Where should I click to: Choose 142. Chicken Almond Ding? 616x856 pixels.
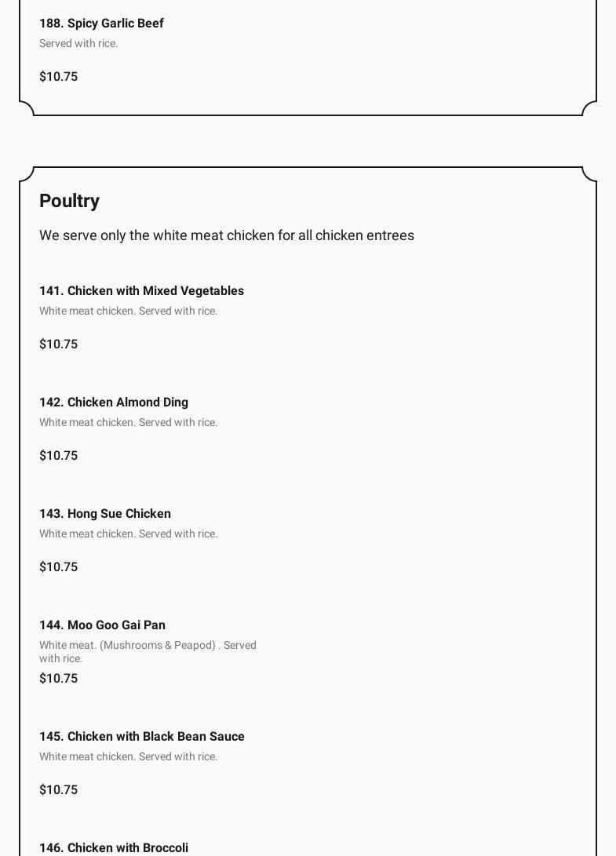(114, 403)
